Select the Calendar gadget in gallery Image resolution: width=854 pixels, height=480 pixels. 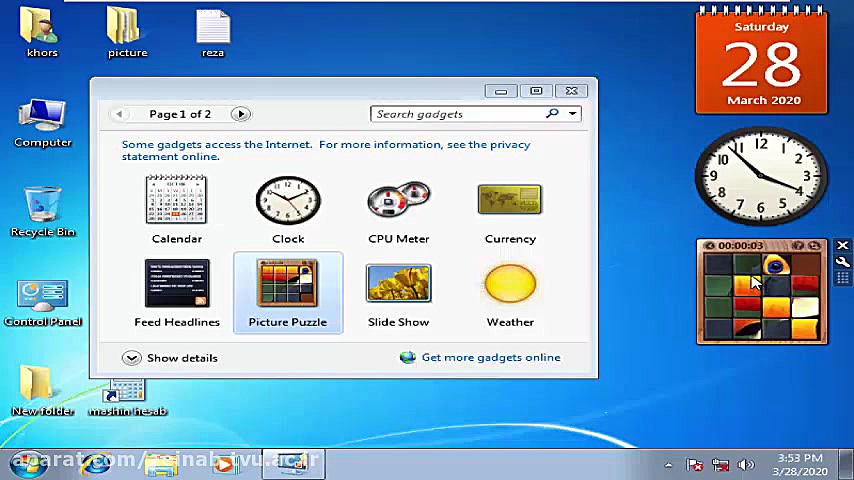coord(176,210)
